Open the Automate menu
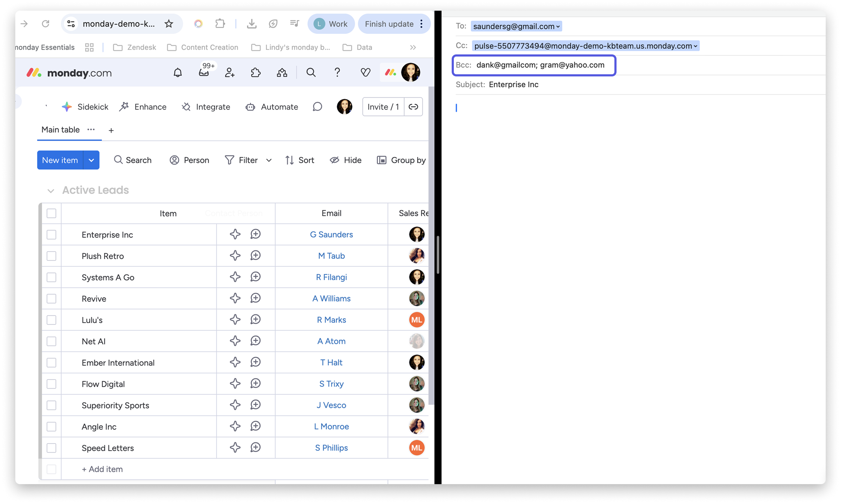 272,107
